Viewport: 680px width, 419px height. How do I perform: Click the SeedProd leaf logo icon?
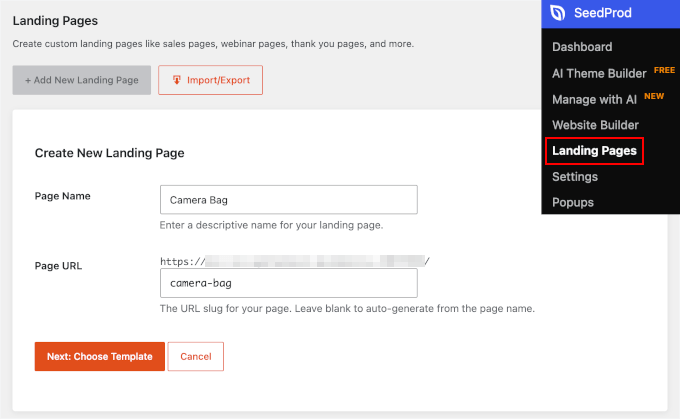[558, 13]
